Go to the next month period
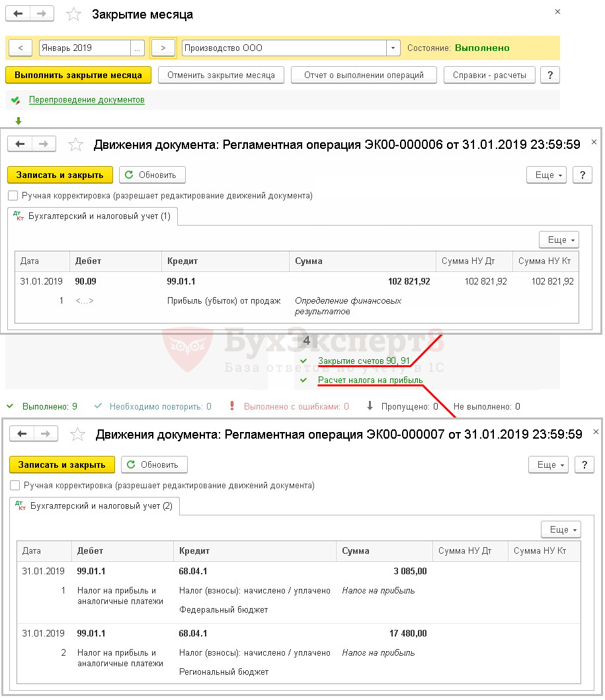The image size is (605, 700). point(163,48)
